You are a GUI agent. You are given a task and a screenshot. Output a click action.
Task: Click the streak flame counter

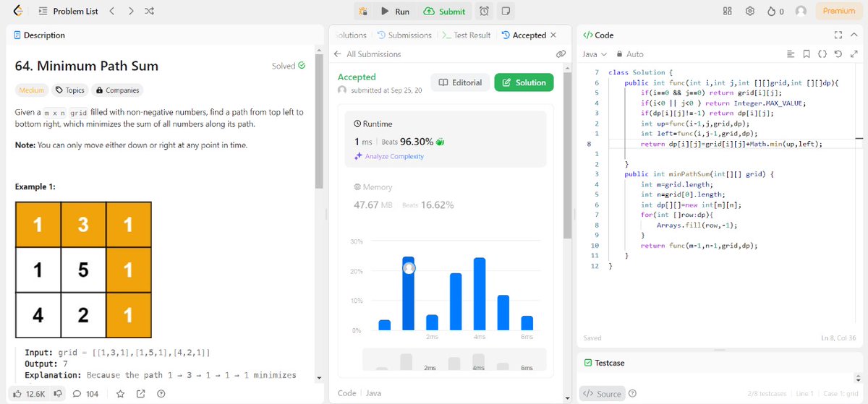[x=775, y=12]
